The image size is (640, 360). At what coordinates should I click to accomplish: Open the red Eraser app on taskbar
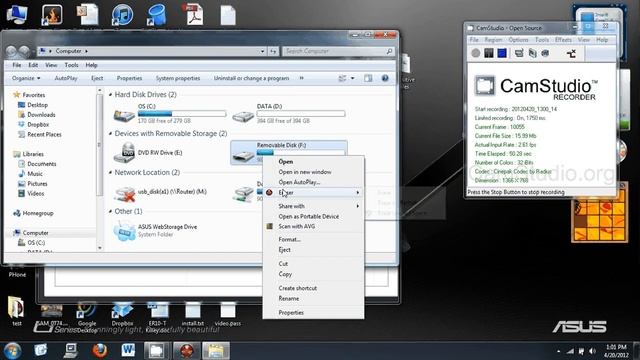pyautogui.click(x=187, y=350)
